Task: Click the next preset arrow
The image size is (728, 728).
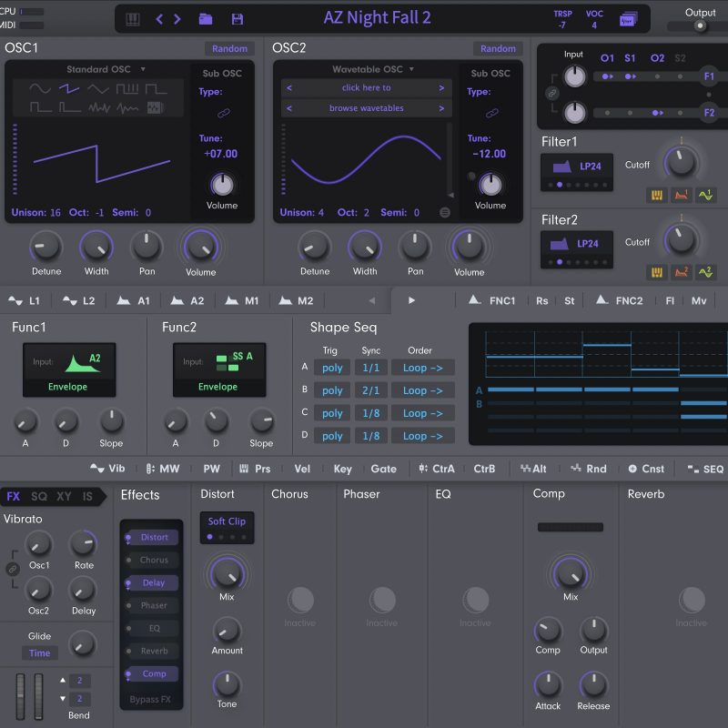Action: click(177, 19)
